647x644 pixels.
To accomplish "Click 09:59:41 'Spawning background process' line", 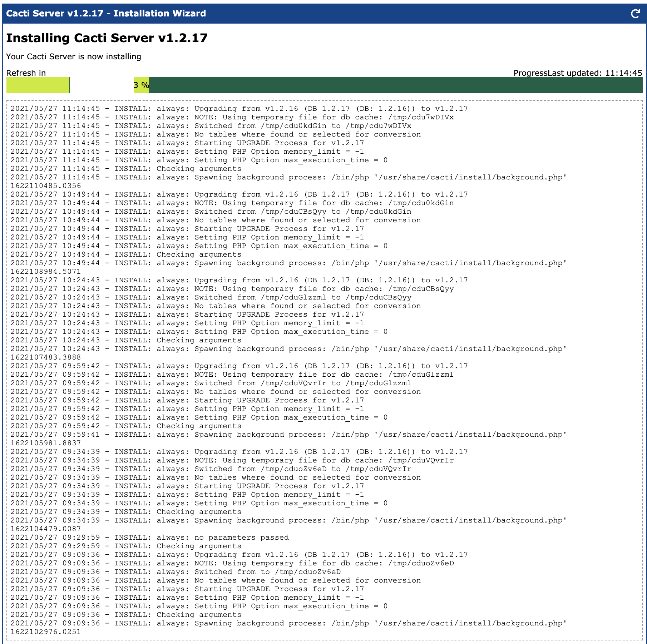I will coord(289,435).
